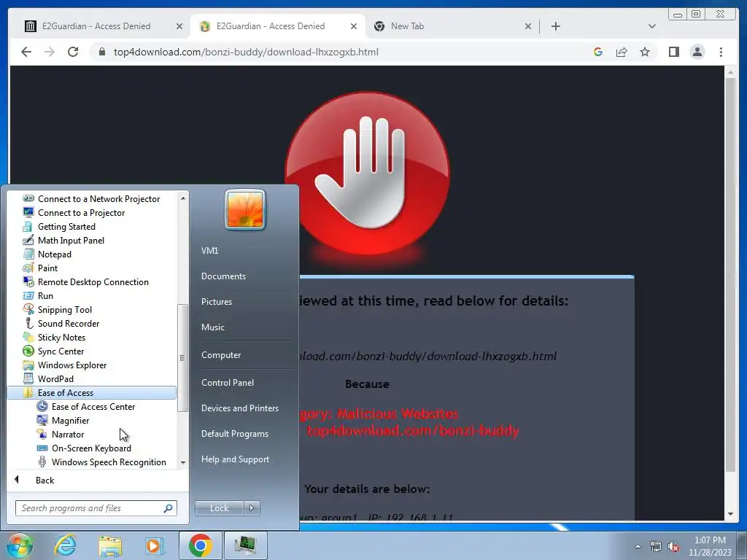Open Help and Support
747x560 pixels.
235,459
